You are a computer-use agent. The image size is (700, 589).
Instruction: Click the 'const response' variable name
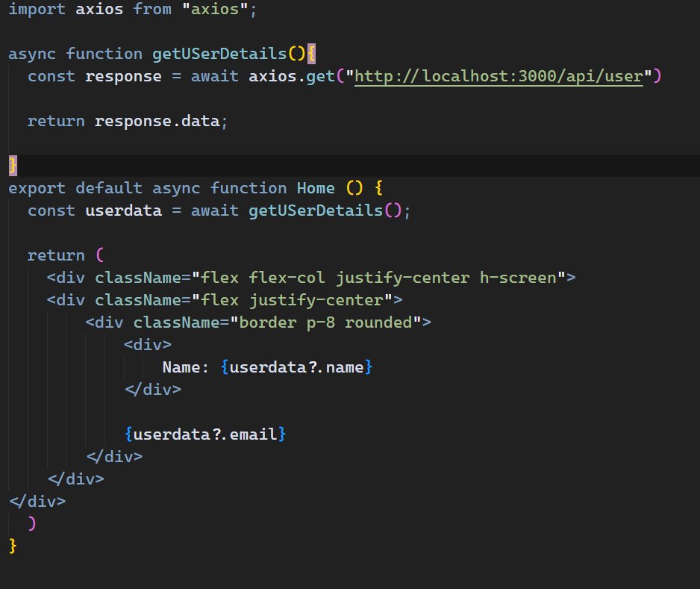[124, 76]
